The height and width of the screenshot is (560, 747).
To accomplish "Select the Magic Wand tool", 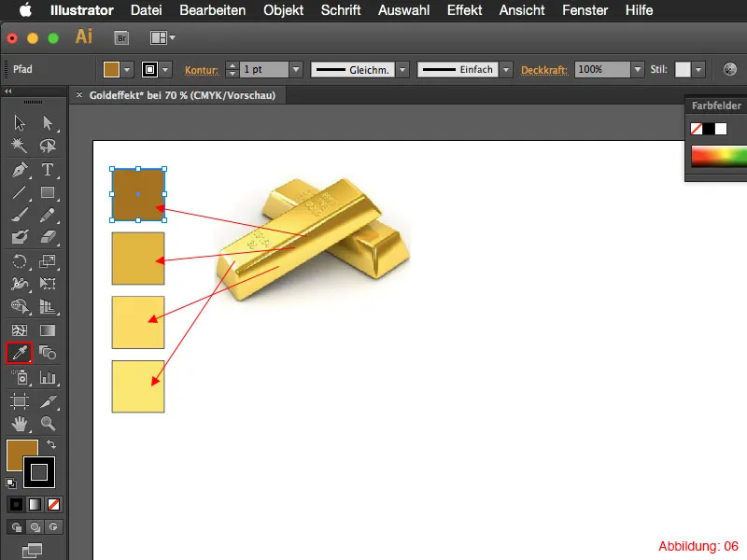I will [20, 146].
